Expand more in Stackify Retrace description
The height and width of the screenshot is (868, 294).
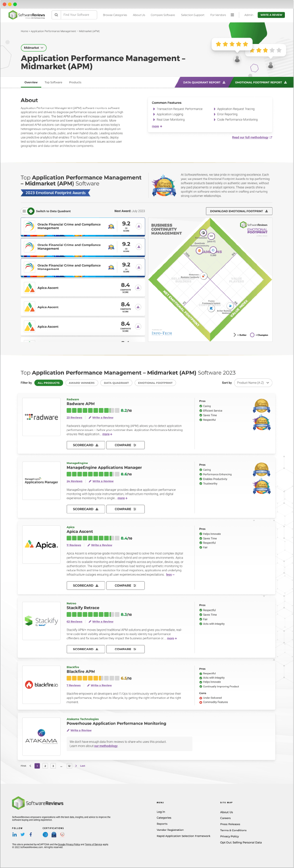[172, 638]
